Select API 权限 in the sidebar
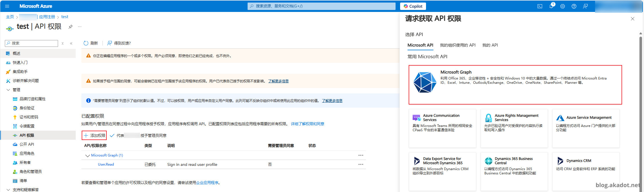Screen dimensions: 644x192 38,135
